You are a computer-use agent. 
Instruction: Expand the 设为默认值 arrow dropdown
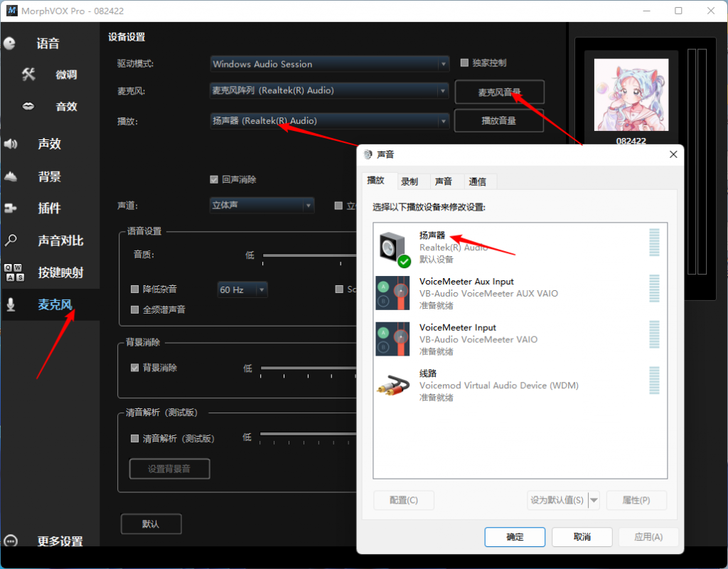(x=594, y=500)
